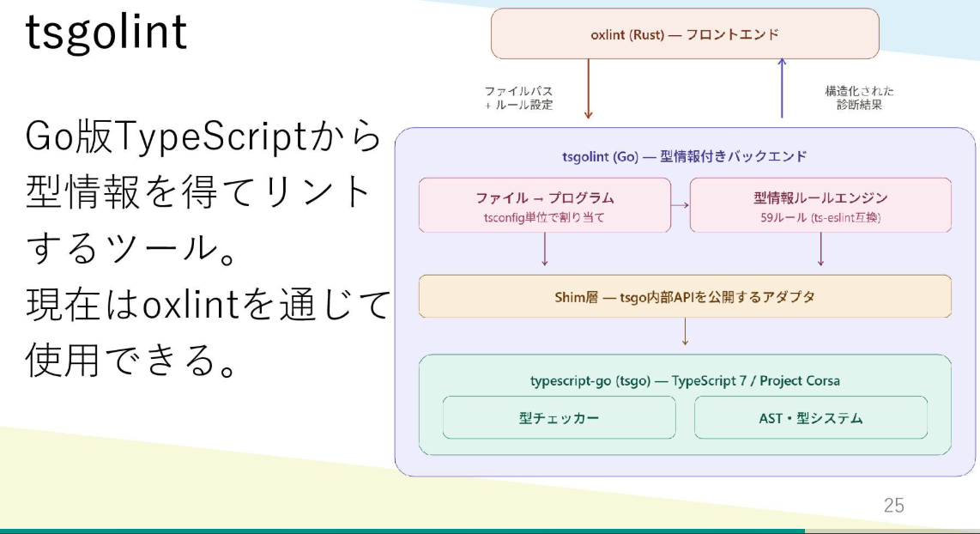Click the body text line "現在はoxlintを通じて"
This screenshot has width=980, height=534.
pyautogui.click(x=208, y=305)
